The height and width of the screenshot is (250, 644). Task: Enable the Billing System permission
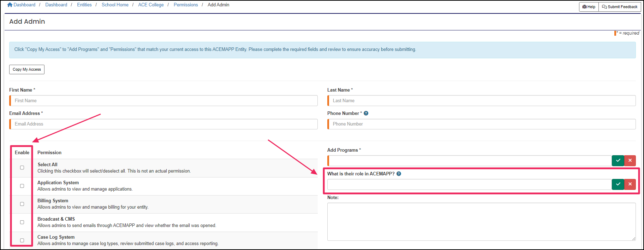pyautogui.click(x=22, y=204)
